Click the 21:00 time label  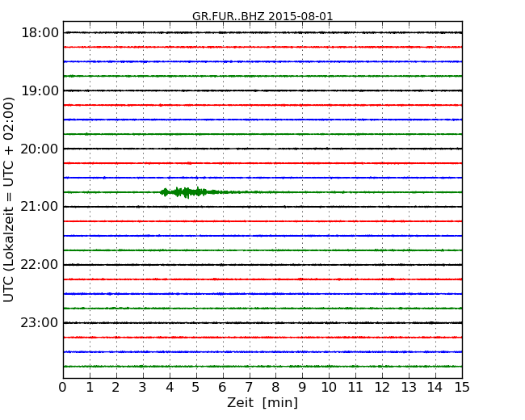pos(40,207)
